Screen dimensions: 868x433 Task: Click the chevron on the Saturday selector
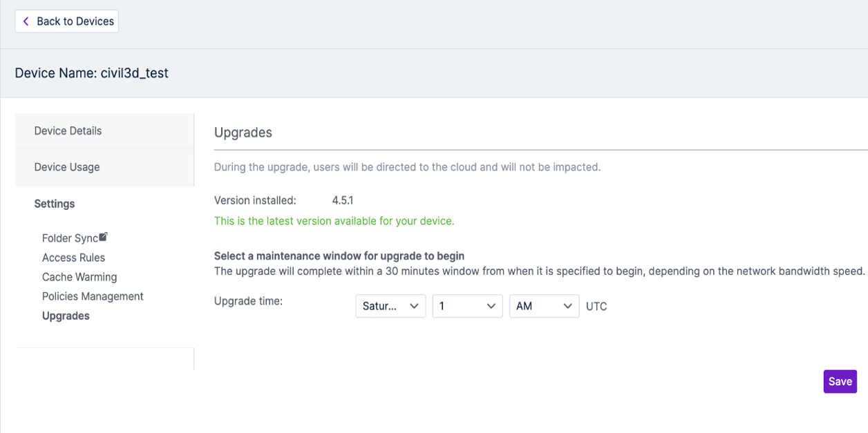pos(413,306)
